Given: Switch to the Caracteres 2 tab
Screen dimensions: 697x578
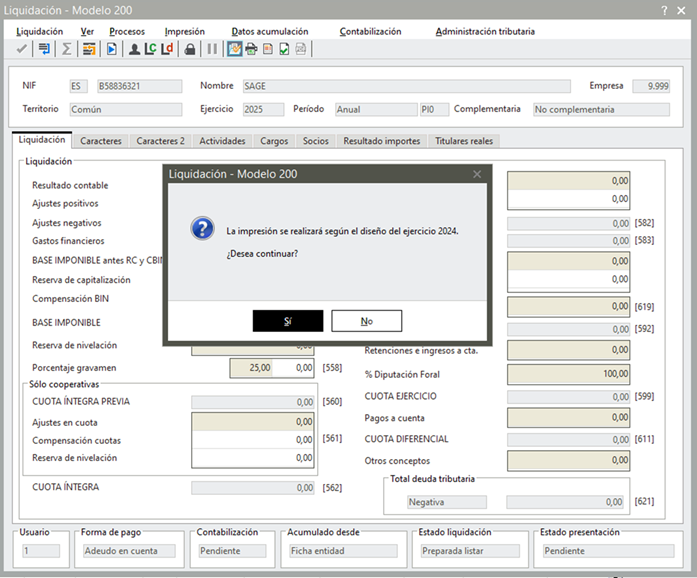Looking at the screenshot, I should (160, 141).
